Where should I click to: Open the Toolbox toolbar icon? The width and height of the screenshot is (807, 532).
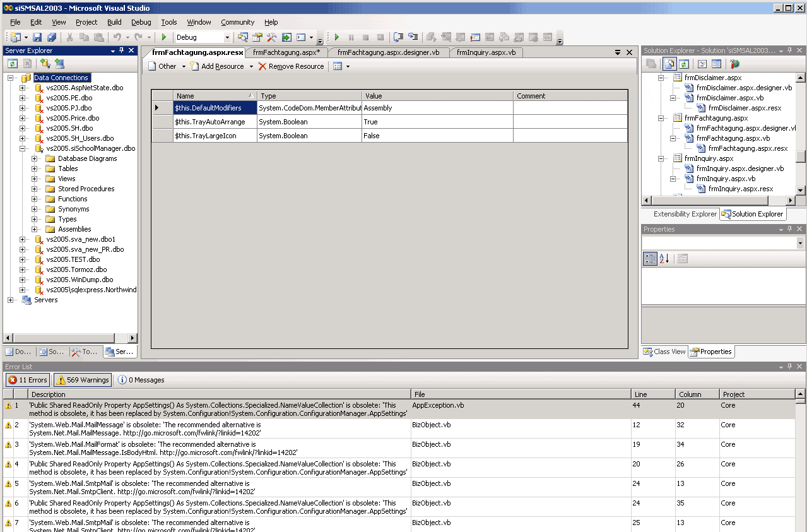[x=272, y=38]
